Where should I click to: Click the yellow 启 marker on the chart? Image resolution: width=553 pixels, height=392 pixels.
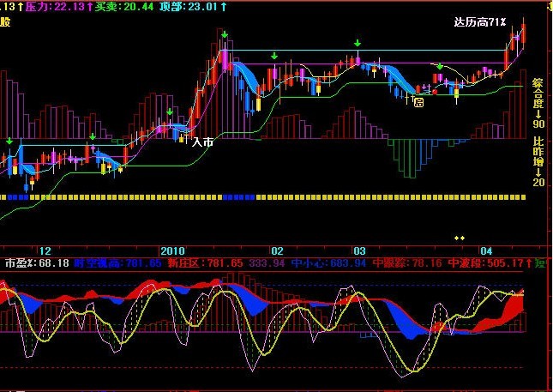(418, 102)
